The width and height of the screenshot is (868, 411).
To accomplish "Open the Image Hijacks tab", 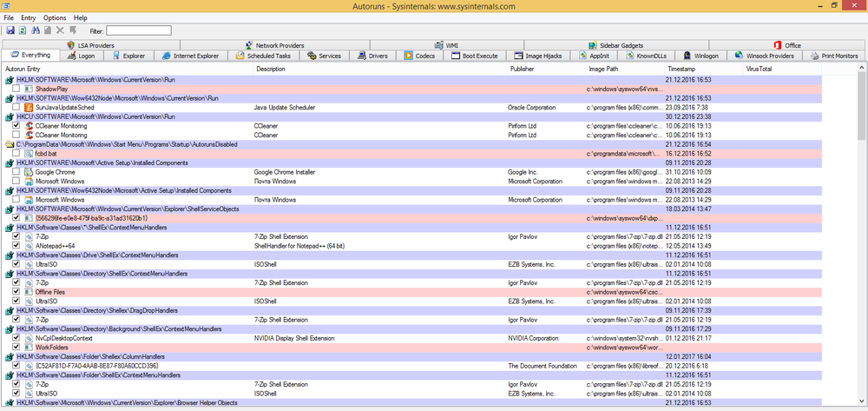I will [x=538, y=56].
